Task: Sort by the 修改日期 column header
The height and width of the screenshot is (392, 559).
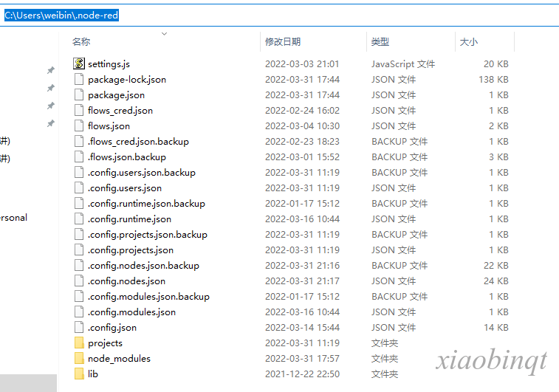Action: pos(283,41)
